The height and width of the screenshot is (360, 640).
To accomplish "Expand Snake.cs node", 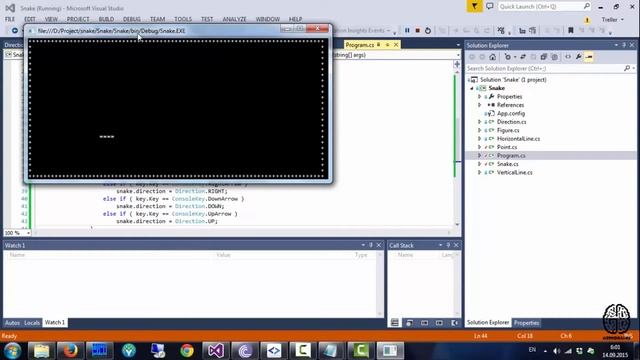I will pyautogui.click(x=480, y=164).
